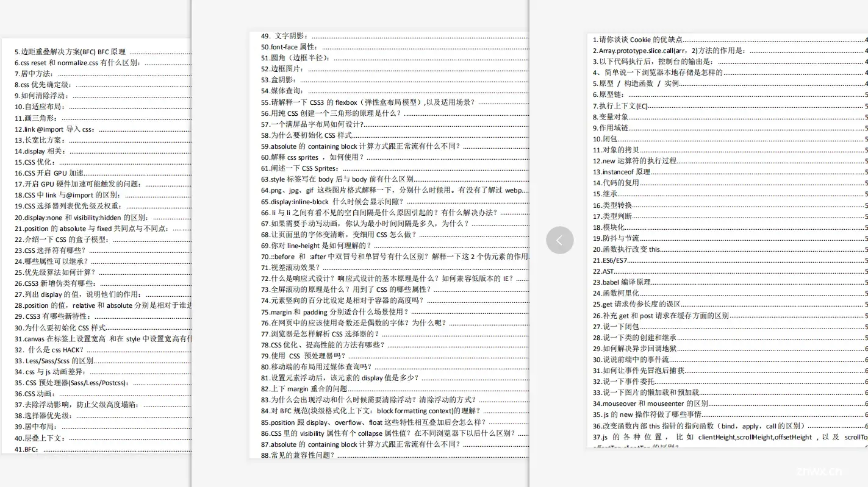
Task: Click the line '52.边框图片:'
Action: coord(395,69)
